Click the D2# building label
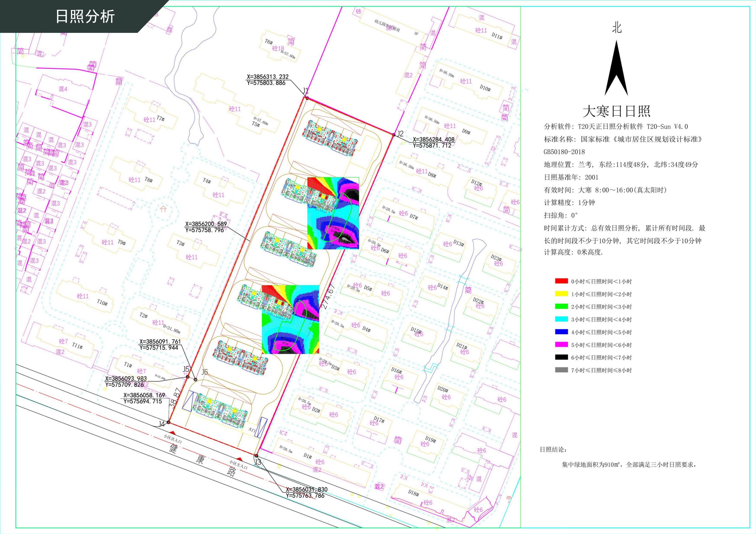The height and width of the screenshot is (534, 756). (316, 410)
